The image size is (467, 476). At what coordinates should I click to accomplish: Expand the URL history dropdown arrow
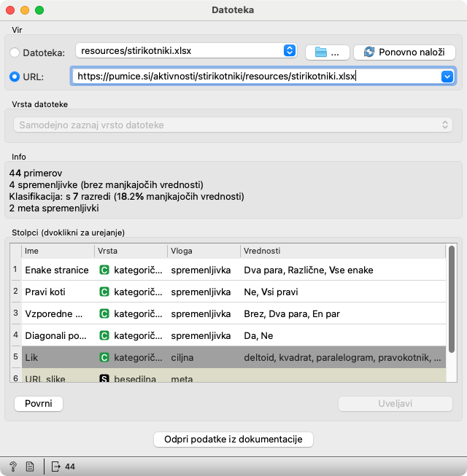[x=447, y=76]
